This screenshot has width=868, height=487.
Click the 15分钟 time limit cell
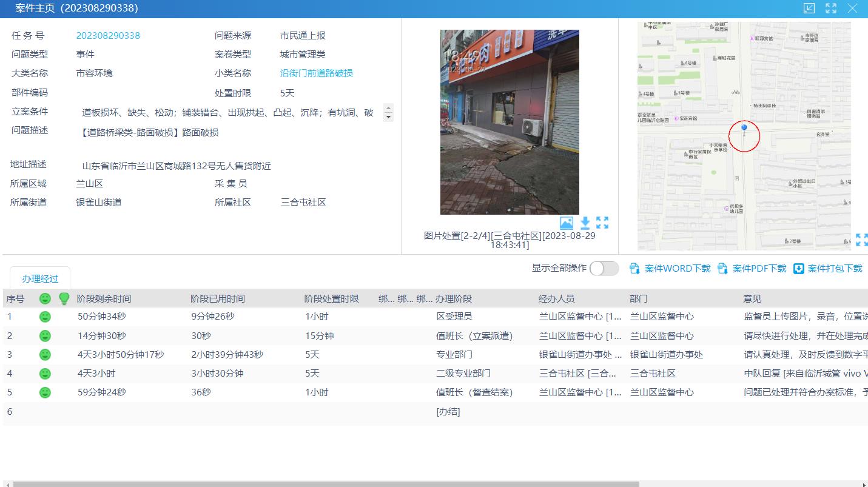(320, 335)
